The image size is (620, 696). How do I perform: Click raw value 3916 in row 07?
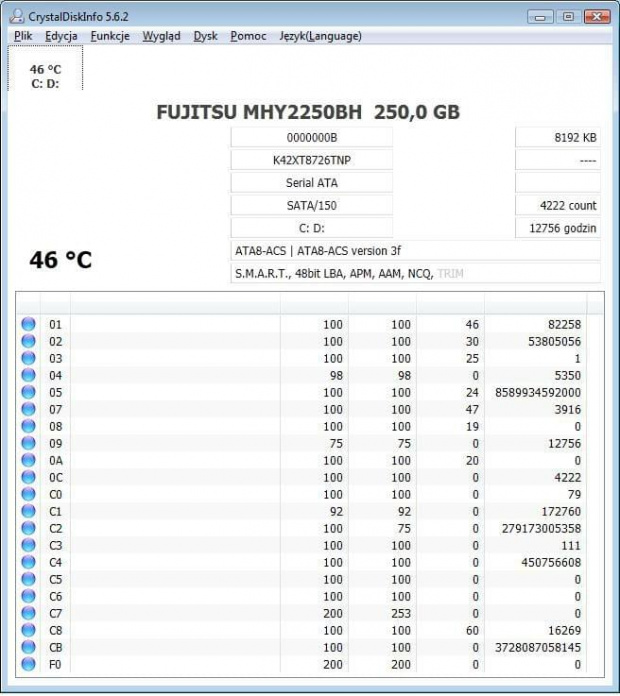pos(568,409)
